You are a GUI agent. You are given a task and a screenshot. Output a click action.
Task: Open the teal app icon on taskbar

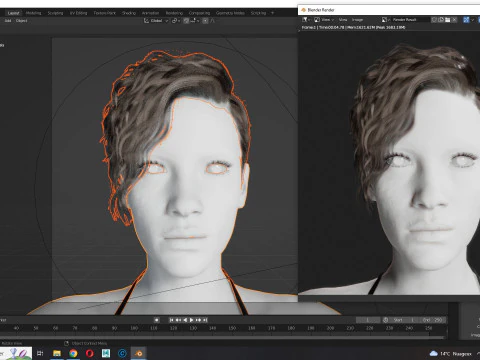106,353
